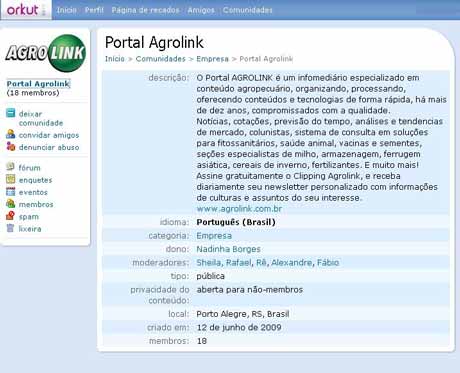
Task: Click the forum icon in the sidebar
Action: (11, 167)
